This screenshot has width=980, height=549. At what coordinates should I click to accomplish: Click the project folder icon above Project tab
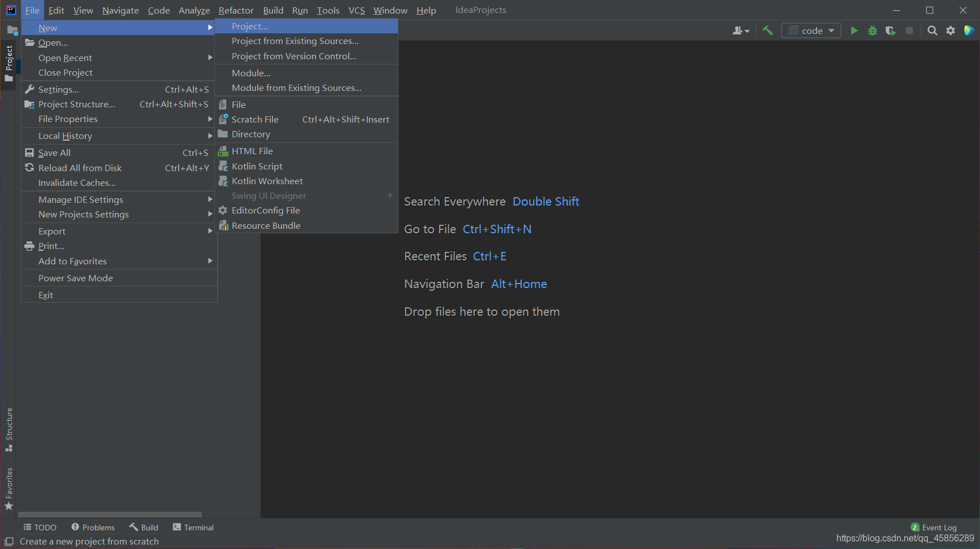(x=12, y=30)
